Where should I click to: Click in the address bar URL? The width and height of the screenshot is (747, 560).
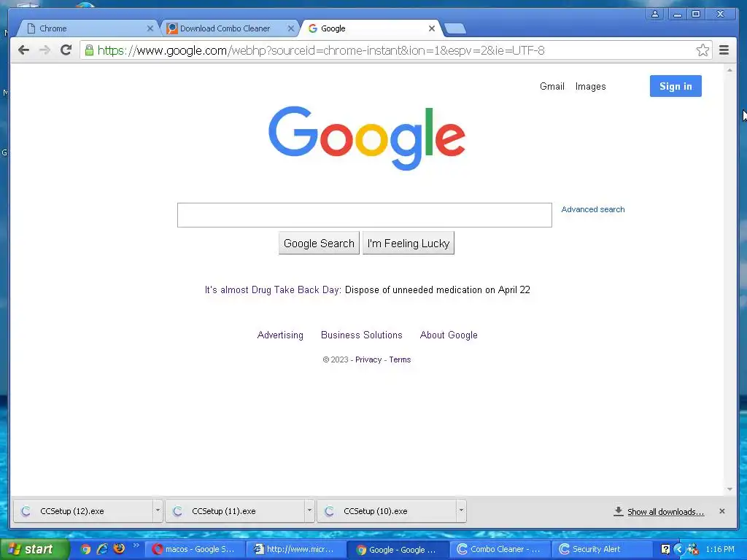pyautogui.click(x=321, y=50)
